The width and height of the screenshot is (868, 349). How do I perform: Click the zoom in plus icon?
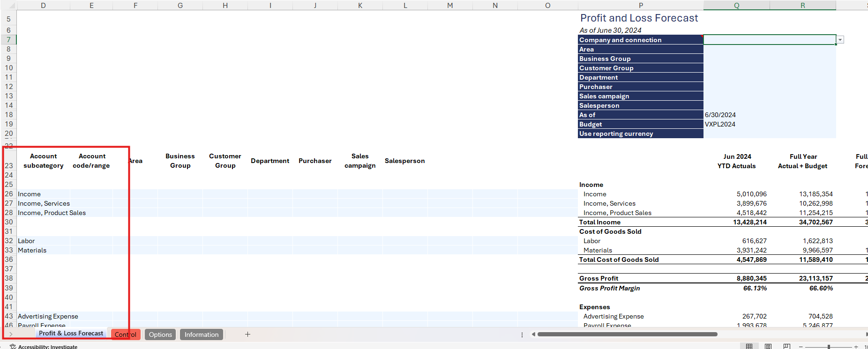(856, 347)
